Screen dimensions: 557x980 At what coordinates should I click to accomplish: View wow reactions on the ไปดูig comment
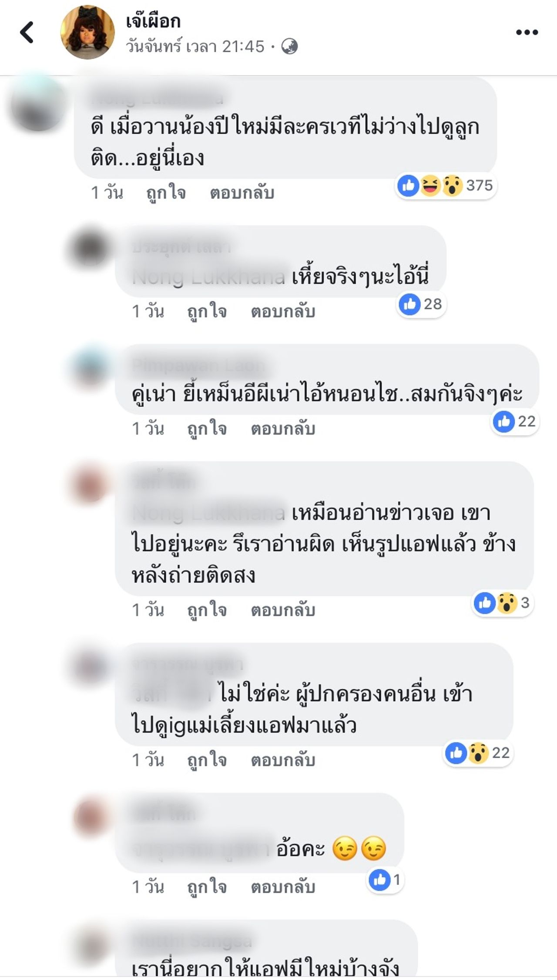click(478, 753)
